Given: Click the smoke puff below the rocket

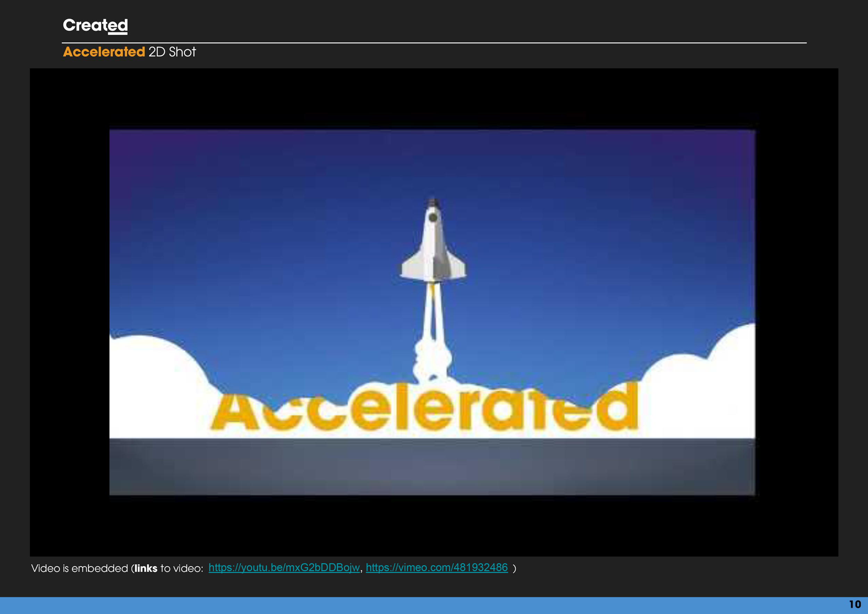Looking at the screenshot, I should pos(433,359).
